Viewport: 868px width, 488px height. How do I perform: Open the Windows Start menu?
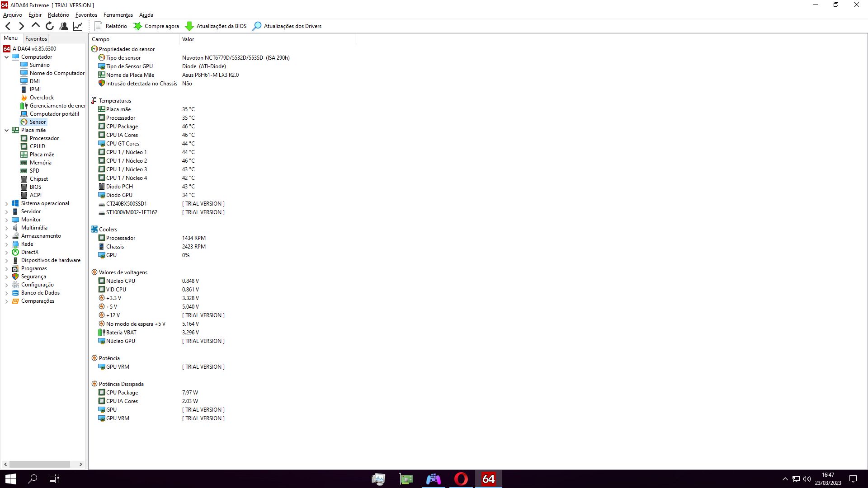(11, 479)
